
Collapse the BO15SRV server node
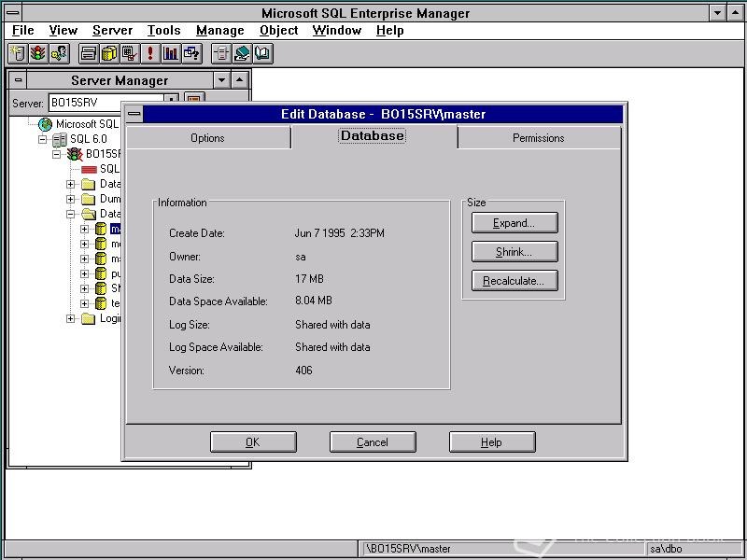(57, 154)
